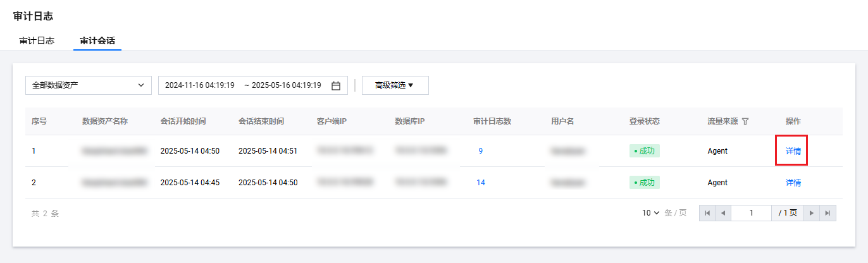Click the 成功 status badge in row 1
Screen dimensions: 868x263
[644, 151]
